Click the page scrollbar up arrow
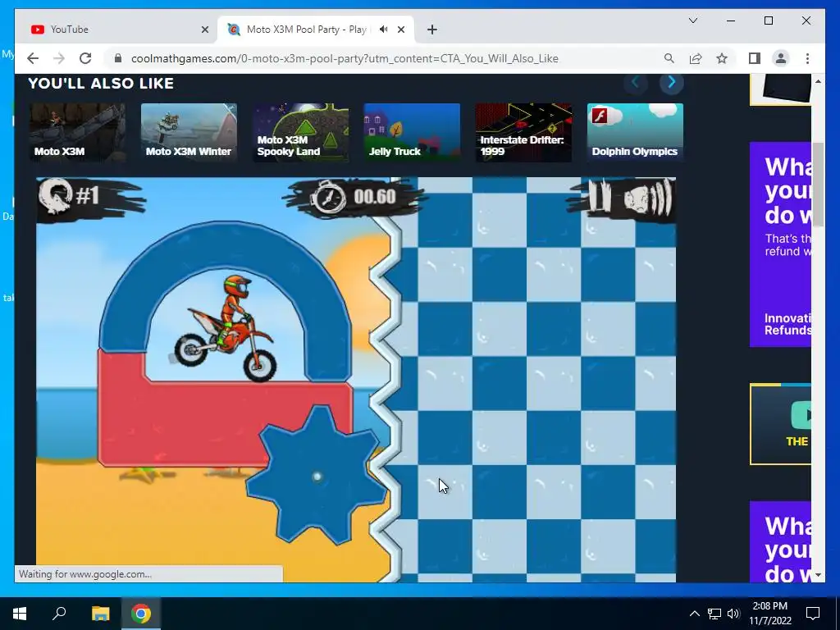This screenshot has height=630, width=840. pyautogui.click(x=818, y=81)
